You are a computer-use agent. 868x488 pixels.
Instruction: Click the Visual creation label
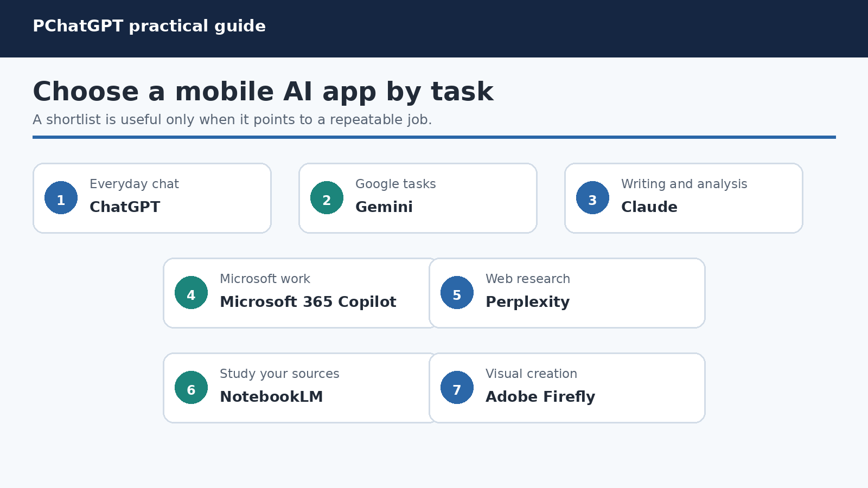531,374
